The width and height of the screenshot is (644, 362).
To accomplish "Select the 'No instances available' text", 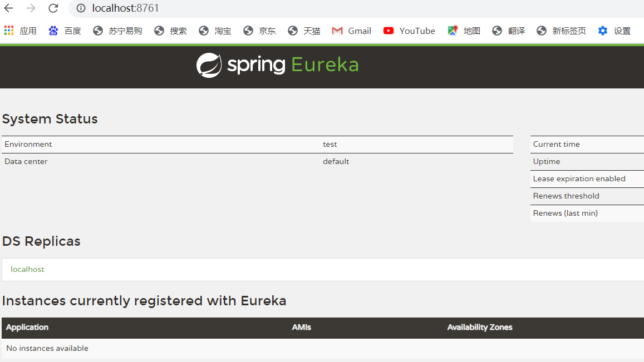I will pyautogui.click(x=47, y=348).
